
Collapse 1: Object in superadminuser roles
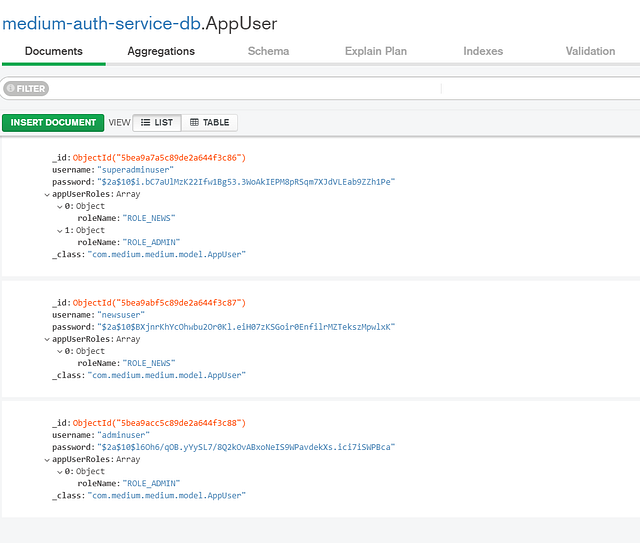click(x=59, y=230)
